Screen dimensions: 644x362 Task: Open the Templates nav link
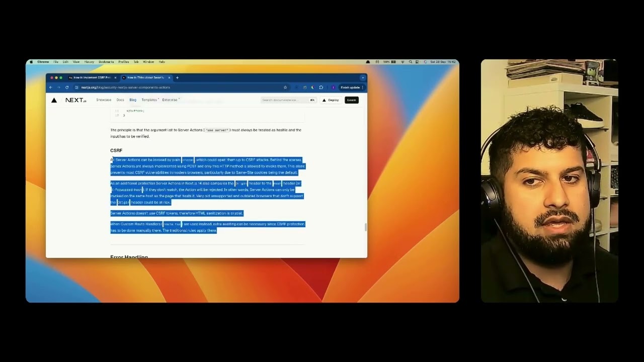click(149, 100)
